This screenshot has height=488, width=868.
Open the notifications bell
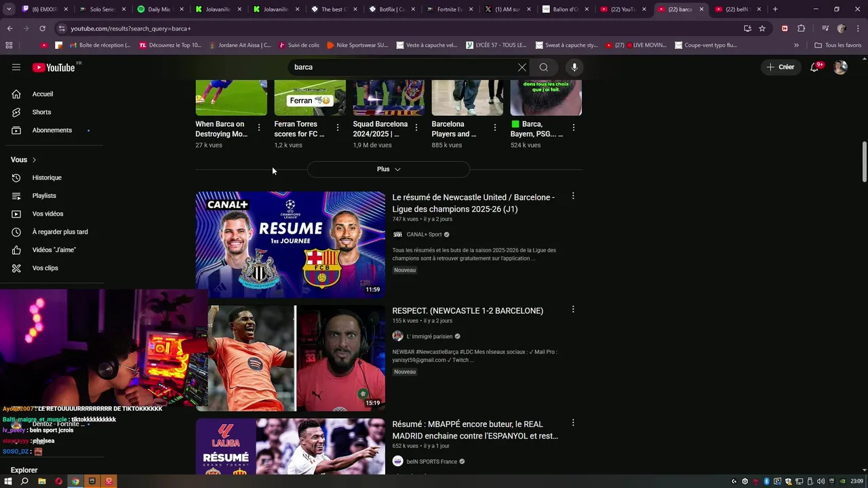click(815, 67)
